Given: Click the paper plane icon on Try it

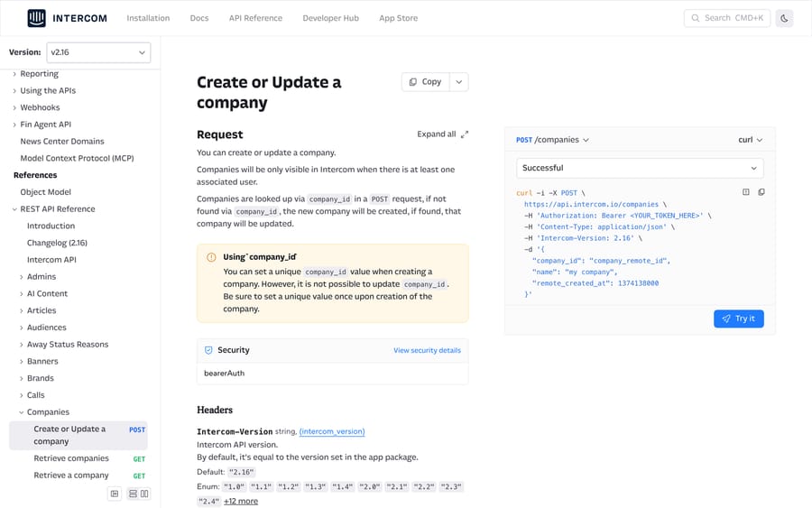Looking at the screenshot, I should pos(726,319).
